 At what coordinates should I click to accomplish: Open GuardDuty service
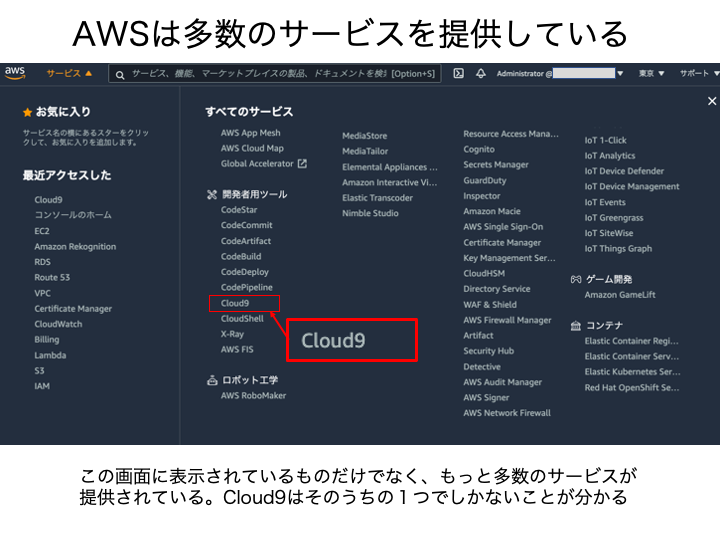pos(485,180)
